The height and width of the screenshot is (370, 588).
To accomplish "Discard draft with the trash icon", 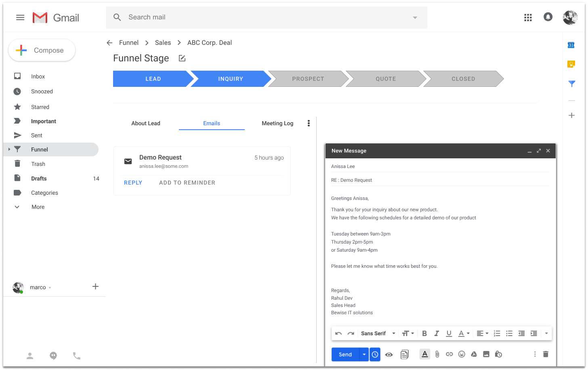I will click(x=546, y=354).
